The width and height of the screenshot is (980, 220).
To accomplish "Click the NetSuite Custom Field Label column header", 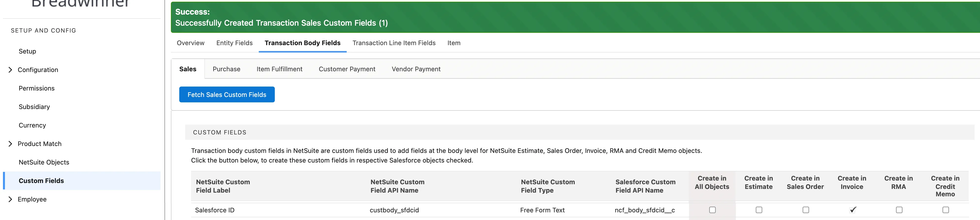I will click(x=223, y=186).
